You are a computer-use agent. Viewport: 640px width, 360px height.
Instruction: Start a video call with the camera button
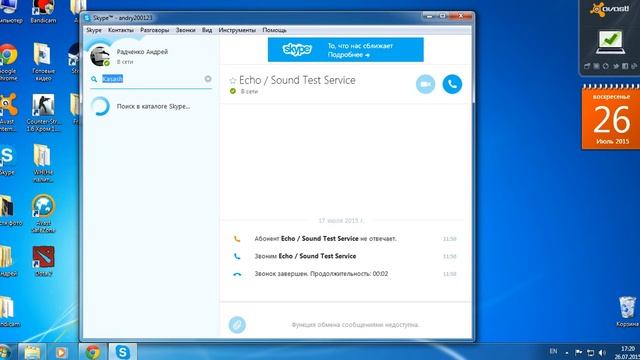tap(425, 84)
